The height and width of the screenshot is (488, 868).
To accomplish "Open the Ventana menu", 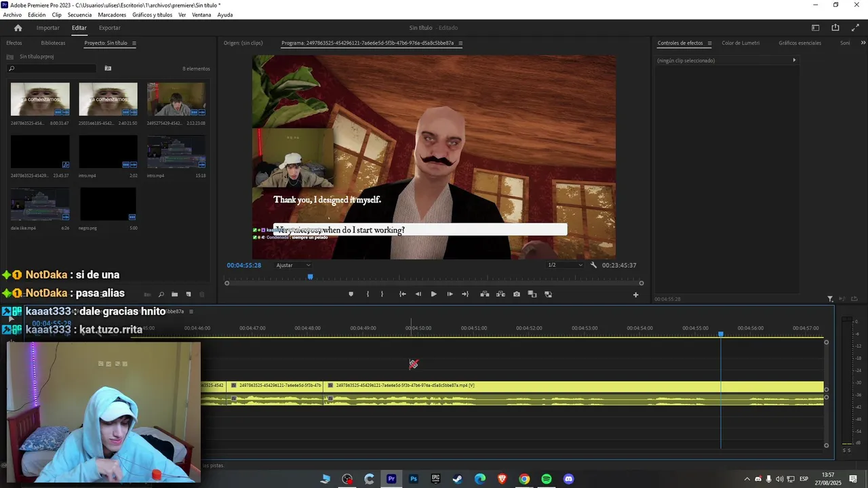I will pyautogui.click(x=201, y=15).
